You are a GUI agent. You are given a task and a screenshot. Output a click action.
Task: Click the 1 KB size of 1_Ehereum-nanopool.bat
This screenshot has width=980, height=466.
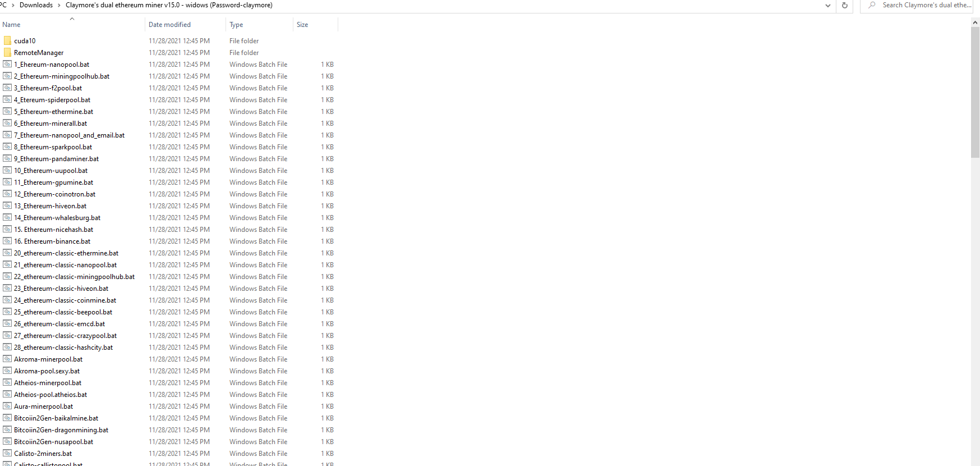pyautogui.click(x=327, y=64)
